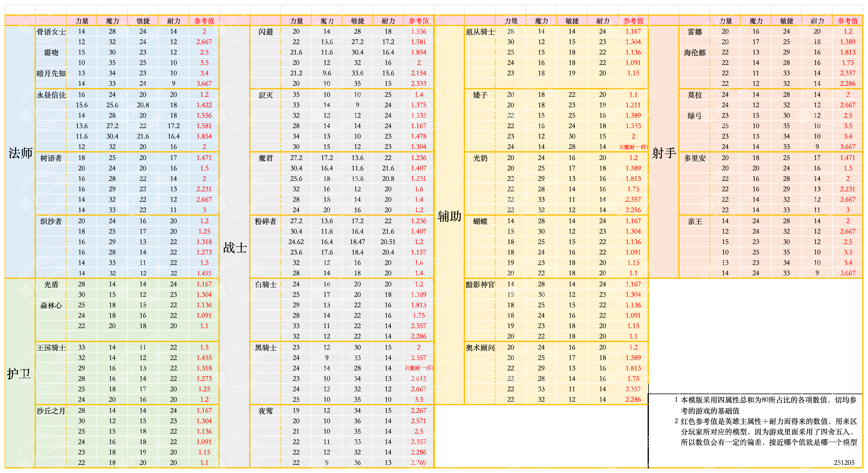The width and height of the screenshot is (868, 473).
Task: Click the 力量 header in the 射手 table
Action: [x=725, y=21]
